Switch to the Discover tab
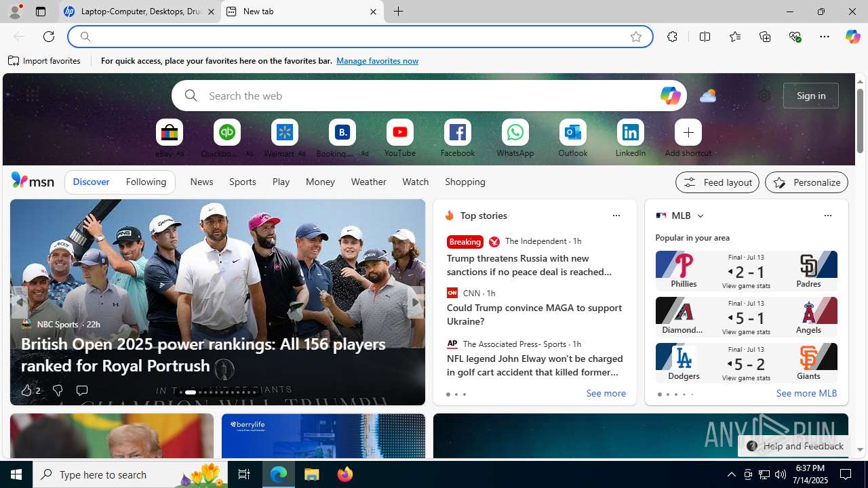The height and width of the screenshot is (488, 868). [x=91, y=182]
